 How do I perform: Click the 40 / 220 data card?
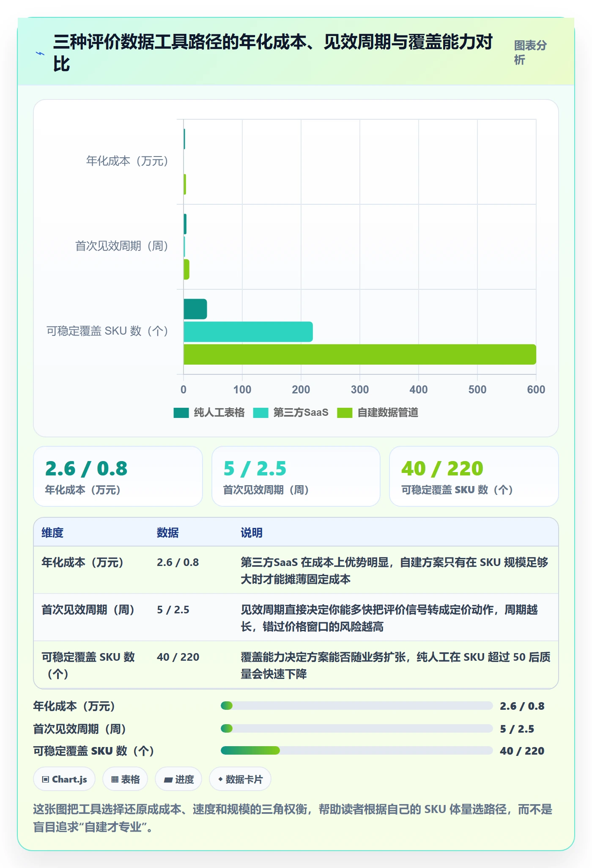point(474,476)
